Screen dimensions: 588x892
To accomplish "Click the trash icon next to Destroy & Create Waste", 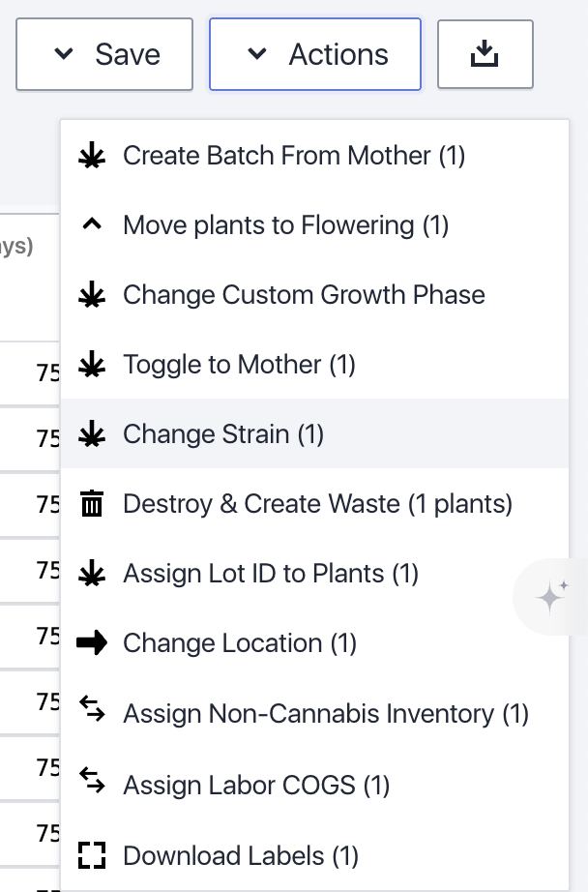I will click(92, 503).
